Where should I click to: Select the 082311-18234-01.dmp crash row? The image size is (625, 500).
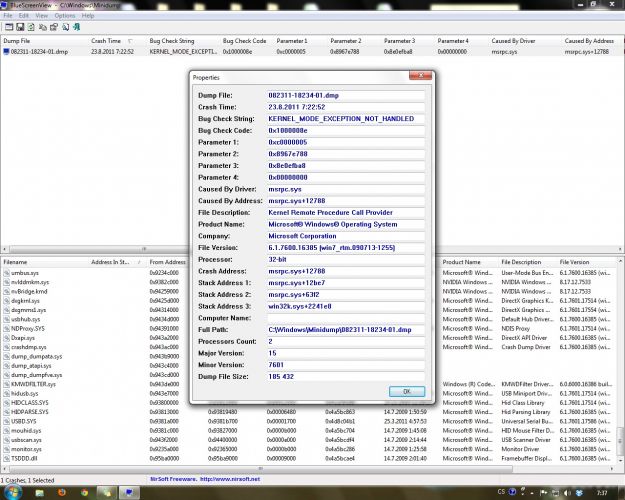coord(312,52)
